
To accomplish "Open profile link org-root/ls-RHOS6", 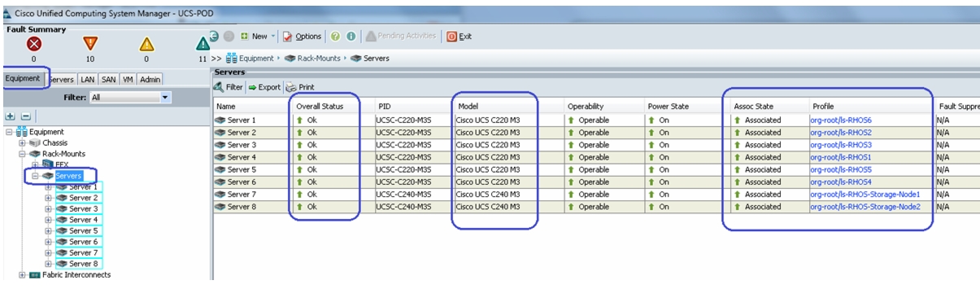I will coord(840,121).
